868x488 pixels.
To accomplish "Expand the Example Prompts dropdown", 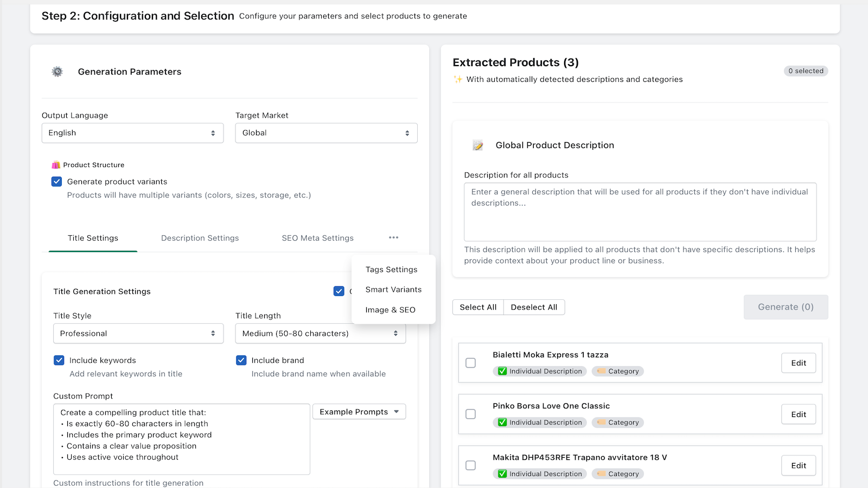I will pyautogui.click(x=359, y=411).
